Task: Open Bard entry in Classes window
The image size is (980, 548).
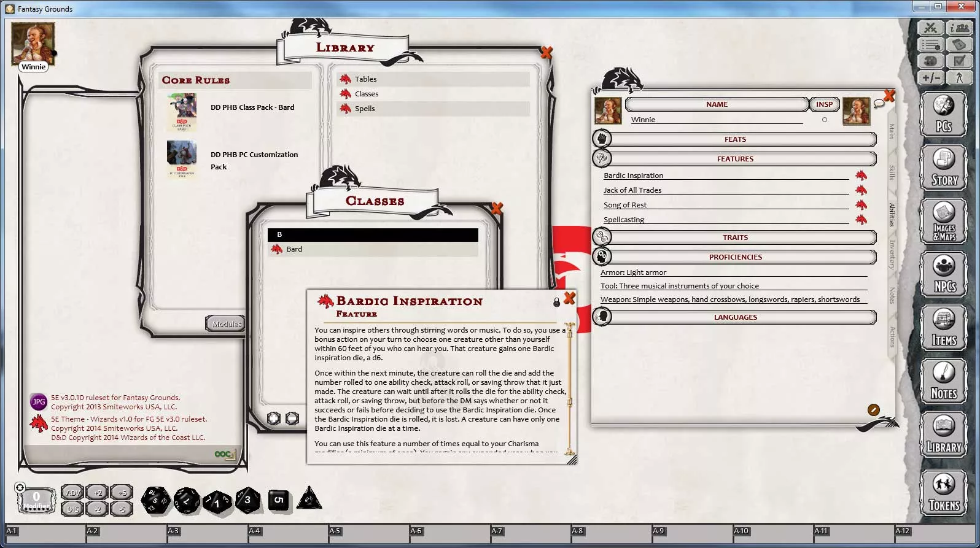Action: [373, 249]
